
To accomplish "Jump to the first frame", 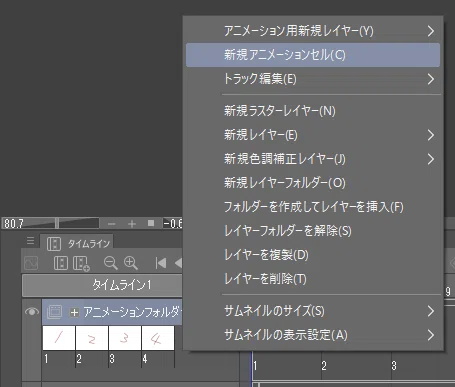I will (161, 263).
